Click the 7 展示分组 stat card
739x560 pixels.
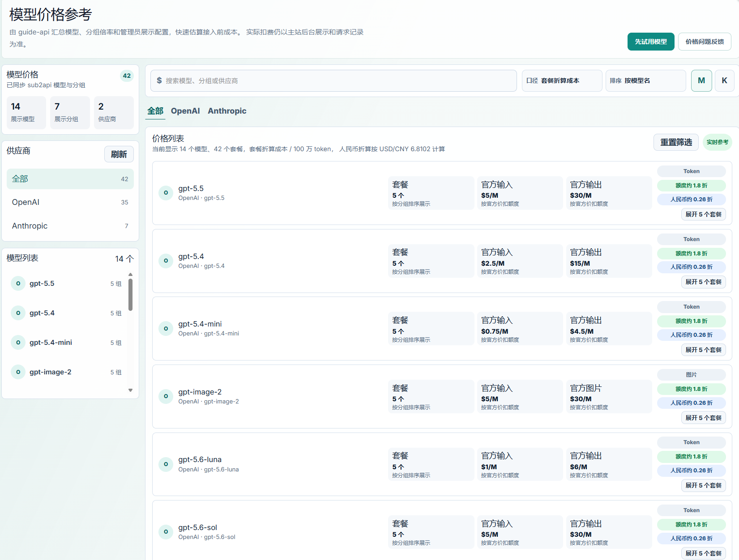click(70, 113)
